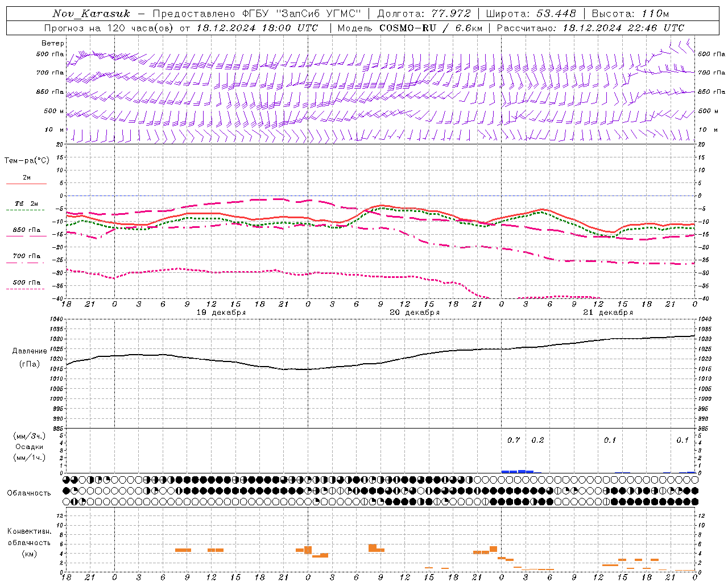728x582 pixels.
Task: Click the (гПа) unit label under Давление
Action: click(30, 364)
